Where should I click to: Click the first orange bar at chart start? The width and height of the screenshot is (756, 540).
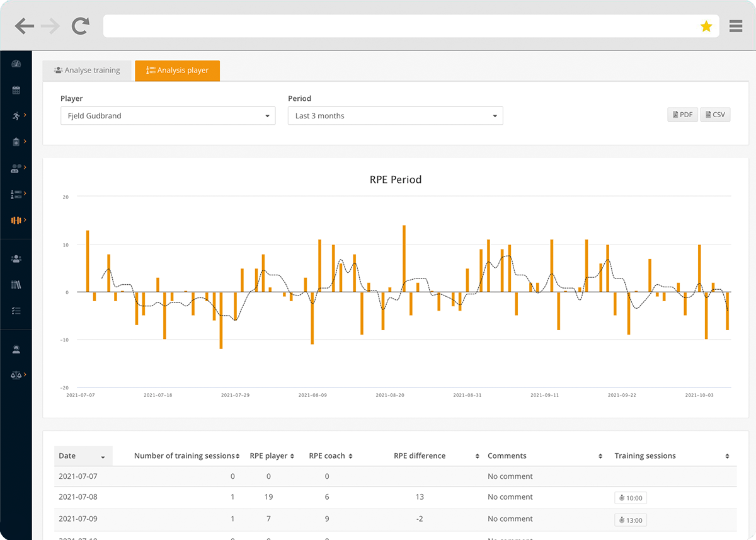(88, 261)
